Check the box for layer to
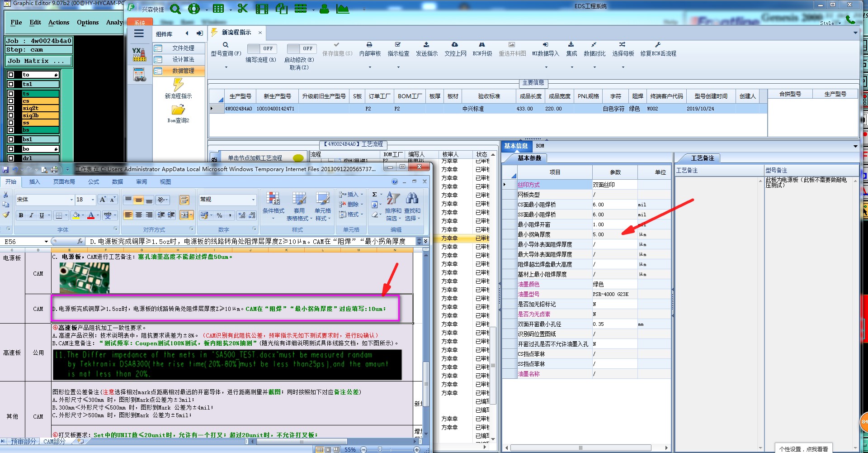 tap(11, 75)
